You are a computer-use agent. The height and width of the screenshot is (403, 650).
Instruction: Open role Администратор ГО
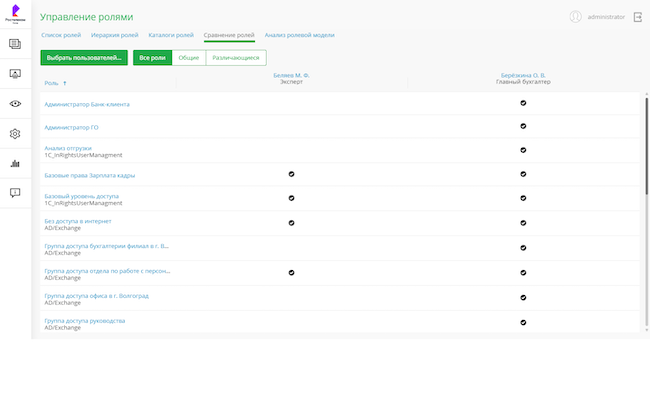[x=71, y=128]
